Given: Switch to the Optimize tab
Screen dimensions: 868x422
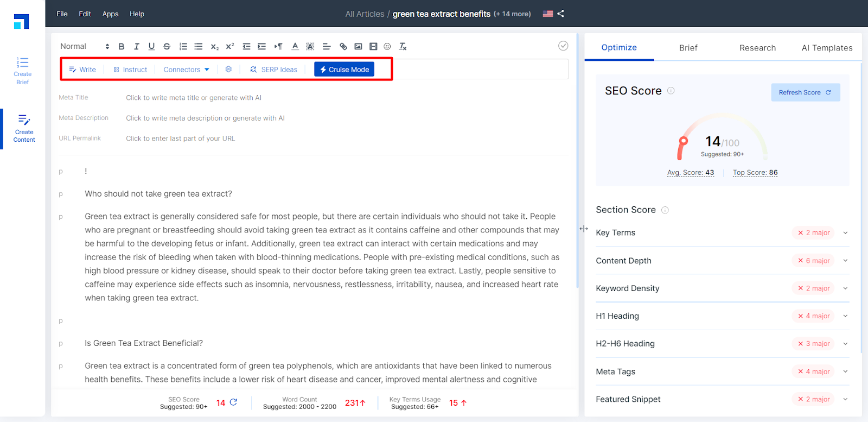Looking at the screenshot, I should (x=619, y=48).
